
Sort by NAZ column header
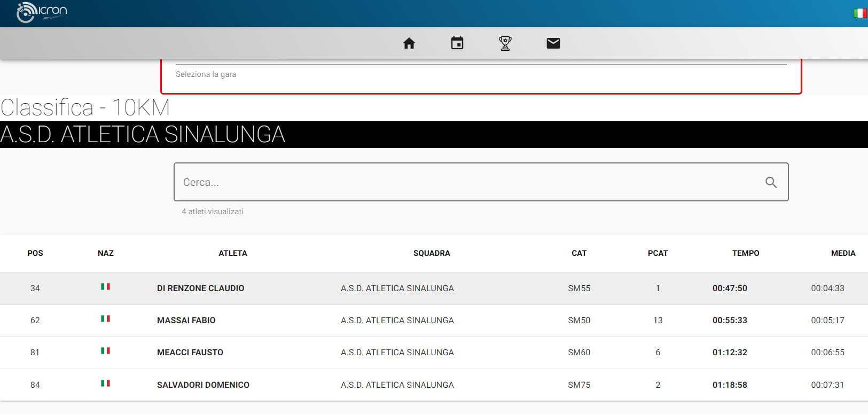106,253
